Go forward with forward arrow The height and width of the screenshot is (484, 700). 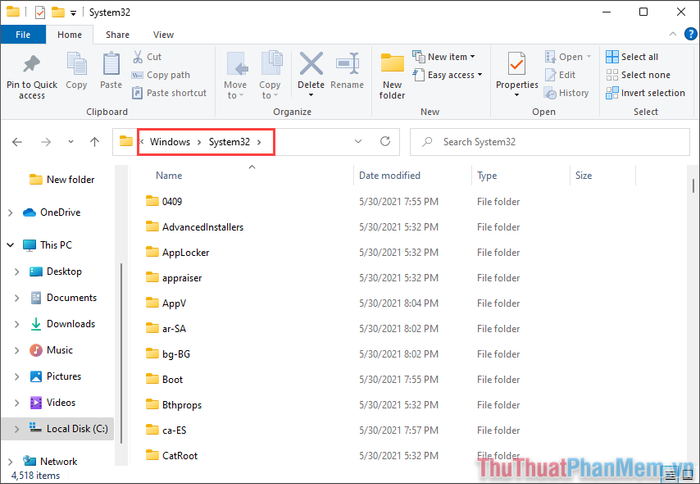pos(46,142)
